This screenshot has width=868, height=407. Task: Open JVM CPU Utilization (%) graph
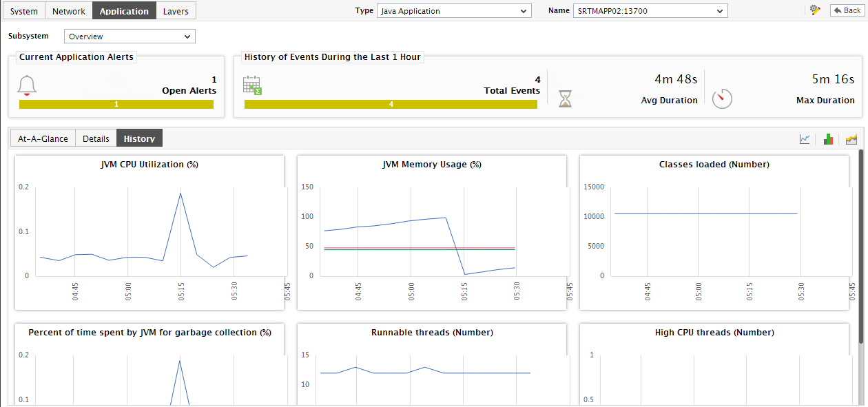tap(149, 232)
